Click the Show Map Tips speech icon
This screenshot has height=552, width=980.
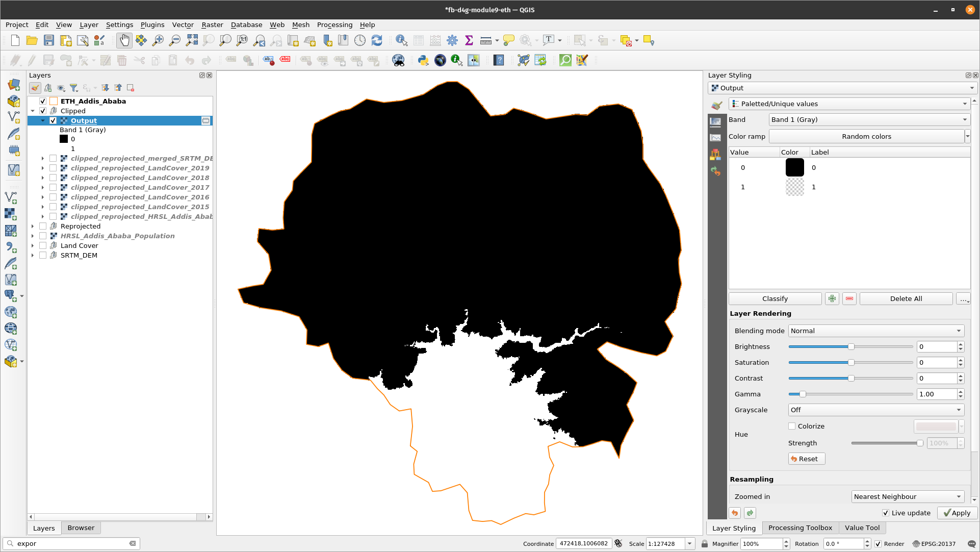[x=508, y=41]
